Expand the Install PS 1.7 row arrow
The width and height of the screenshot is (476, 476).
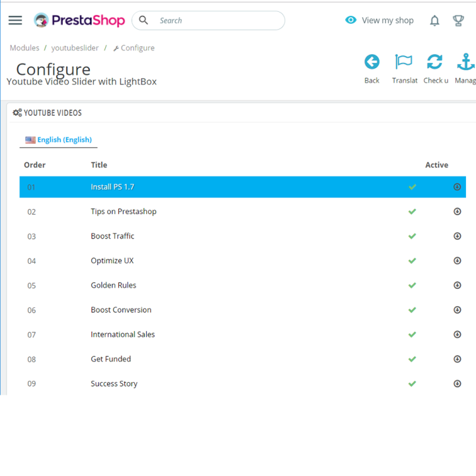[457, 186]
